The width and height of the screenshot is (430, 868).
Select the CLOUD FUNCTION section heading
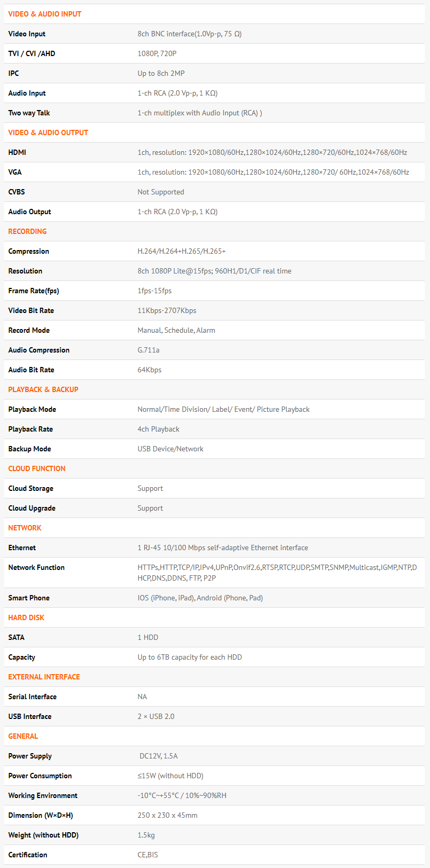tap(37, 468)
